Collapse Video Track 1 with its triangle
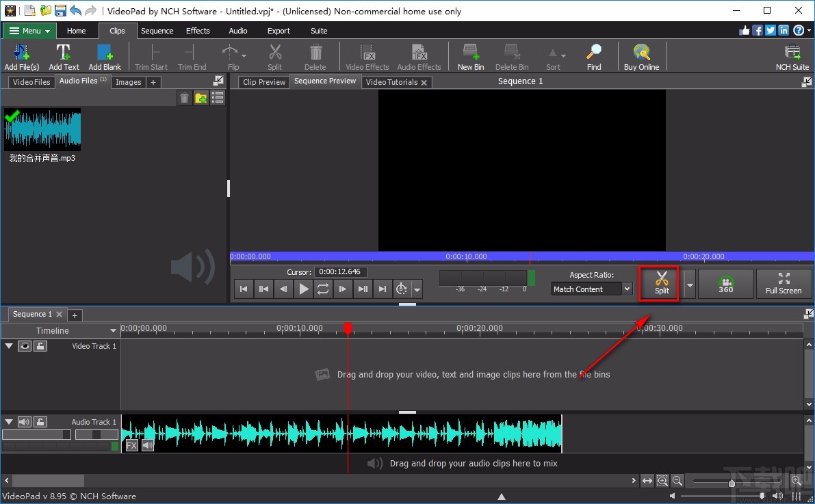The width and height of the screenshot is (815, 504). 9,346
